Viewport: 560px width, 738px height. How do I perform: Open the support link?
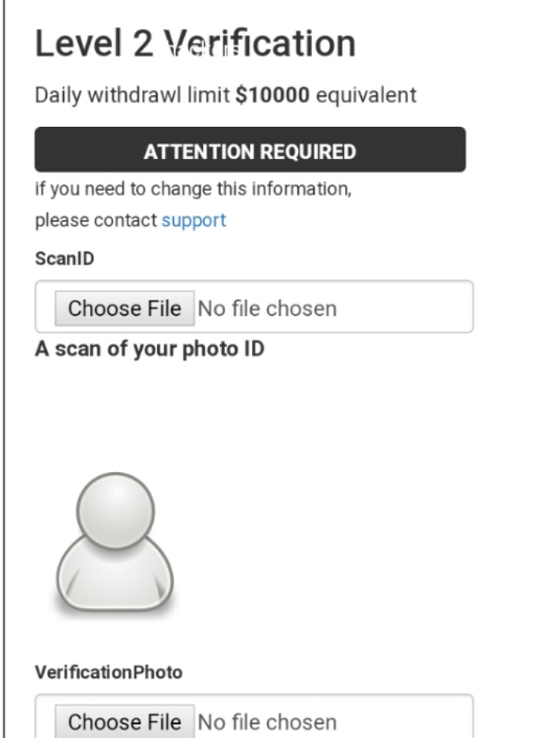[x=194, y=221]
